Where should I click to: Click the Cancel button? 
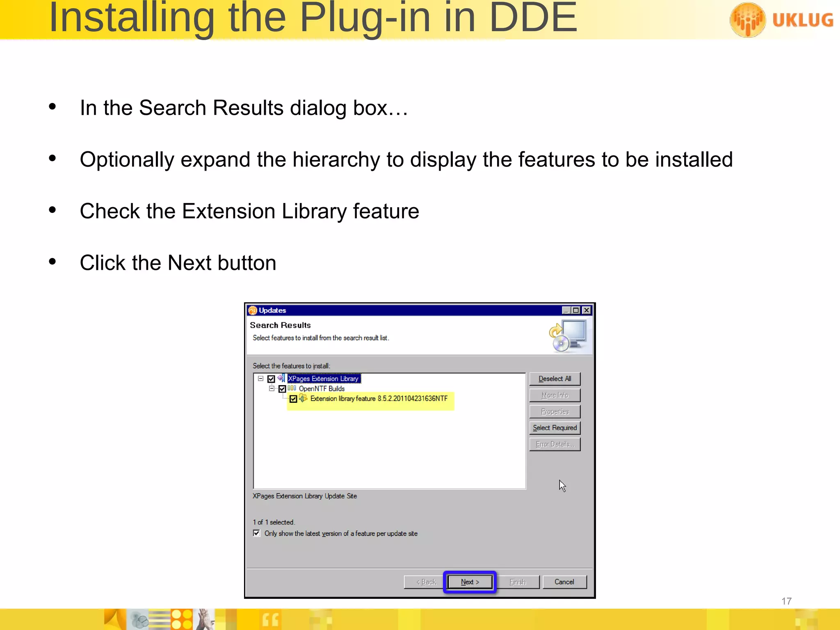(x=564, y=582)
